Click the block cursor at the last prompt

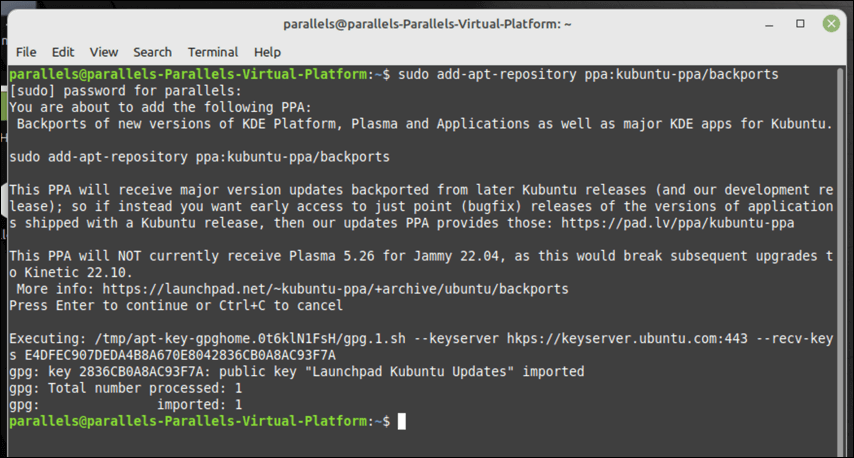401,422
